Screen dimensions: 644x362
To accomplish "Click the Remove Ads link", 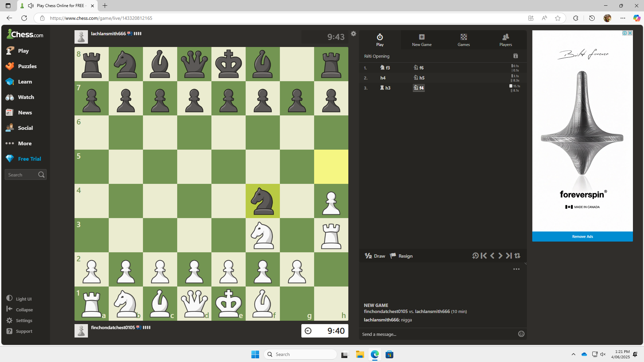I will coord(582,237).
